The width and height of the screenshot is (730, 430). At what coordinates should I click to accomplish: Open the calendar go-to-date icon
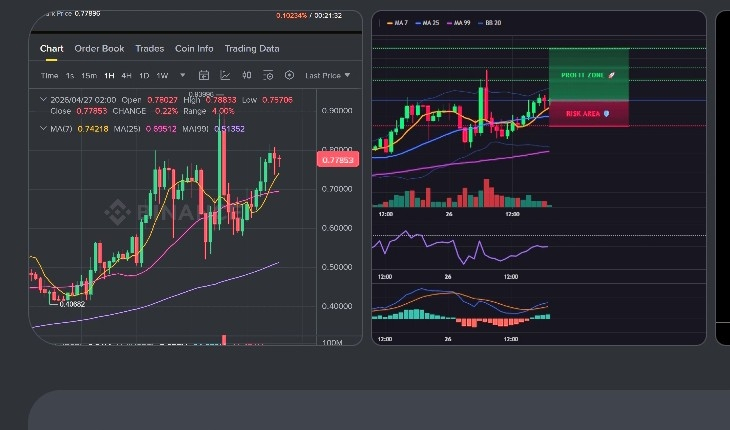[x=203, y=75]
